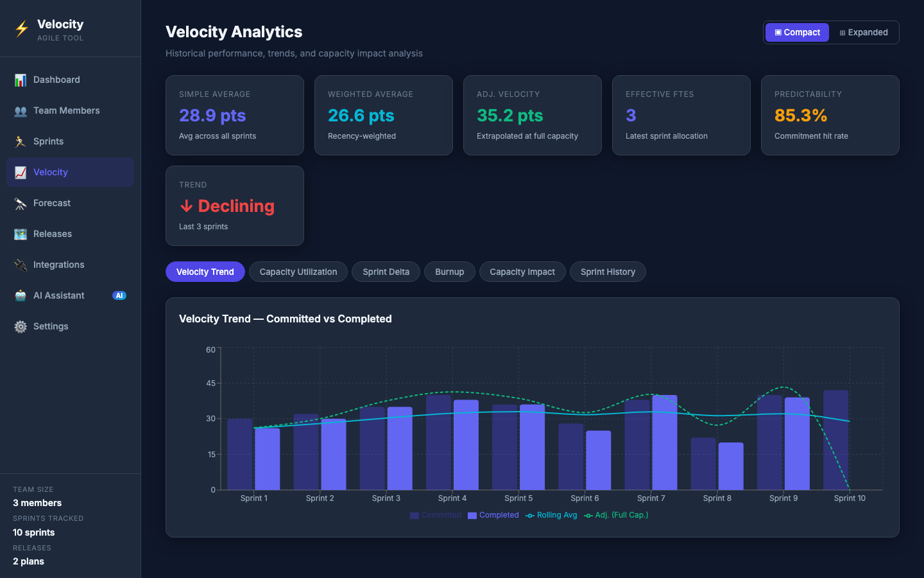Switch to Expanded view mode
The height and width of the screenshot is (578, 924).
click(864, 32)
